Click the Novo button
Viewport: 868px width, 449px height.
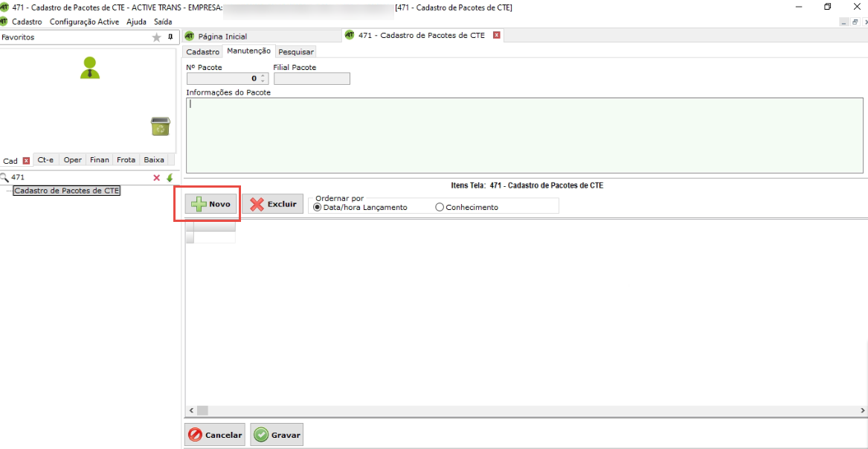point(211,204)
